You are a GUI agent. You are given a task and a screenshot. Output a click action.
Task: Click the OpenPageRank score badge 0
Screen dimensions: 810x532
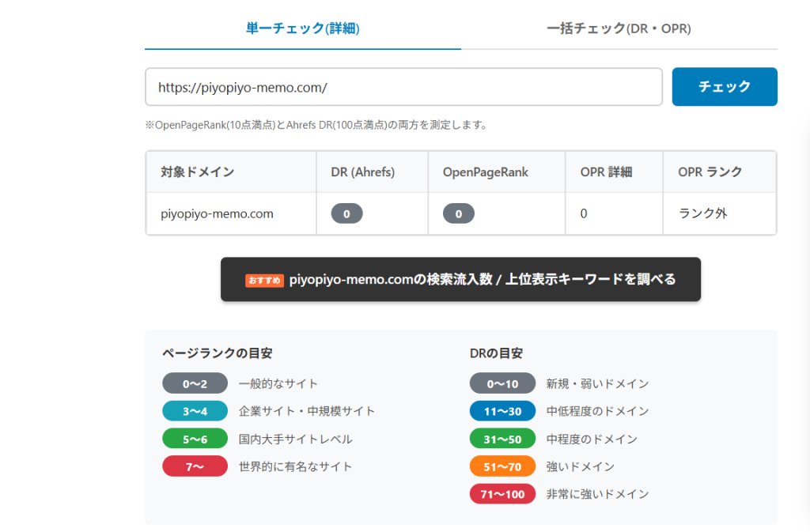tap(458, 213)
